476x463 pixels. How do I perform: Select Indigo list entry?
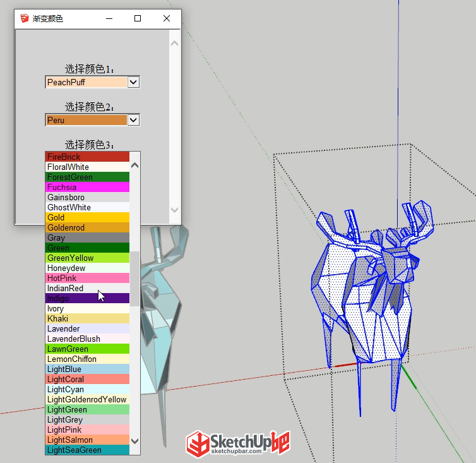[x=87, y=298]
